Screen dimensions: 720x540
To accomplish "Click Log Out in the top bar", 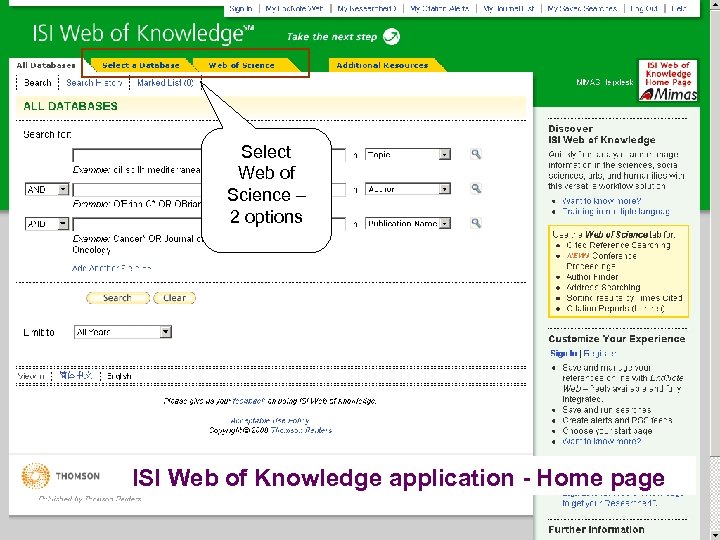I will coord(644,8).
